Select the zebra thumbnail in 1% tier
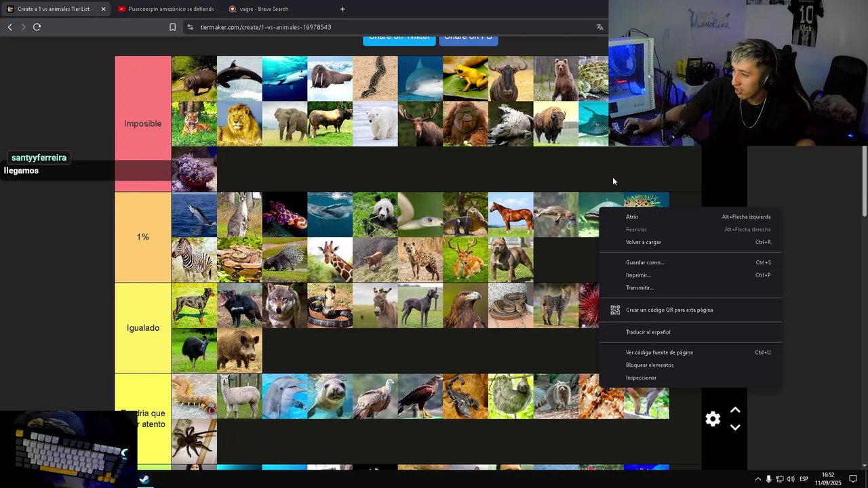 click(x=194, y=260)
